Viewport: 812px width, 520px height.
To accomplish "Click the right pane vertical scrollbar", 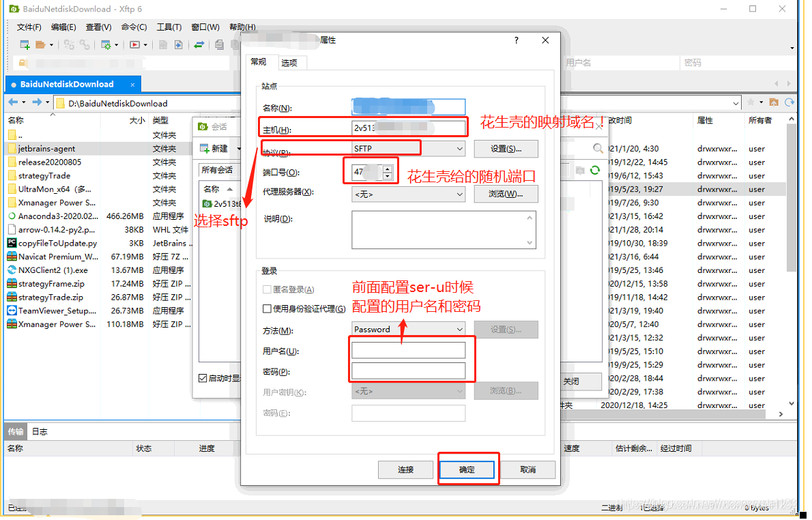I will coord(791,197).
